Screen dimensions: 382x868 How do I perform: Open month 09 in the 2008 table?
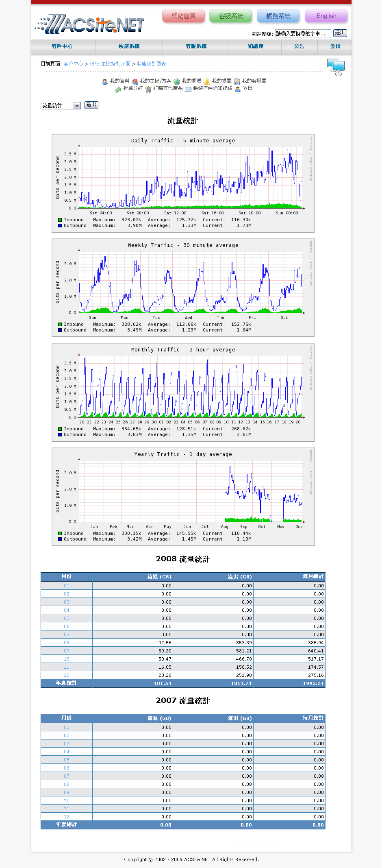pyautogui.click(x=67, y=651)
